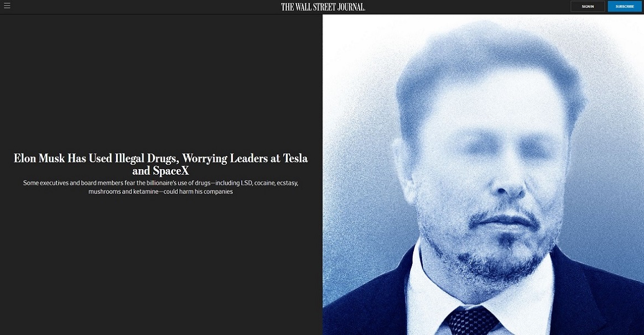This screenshot has width=644, height=335.
Task: Click 'Worrying Leaders' in the headline
Action: click(x=231, y=159)
